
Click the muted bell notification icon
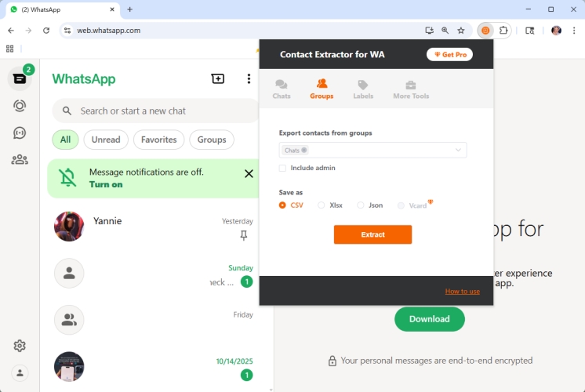[68, 177]
